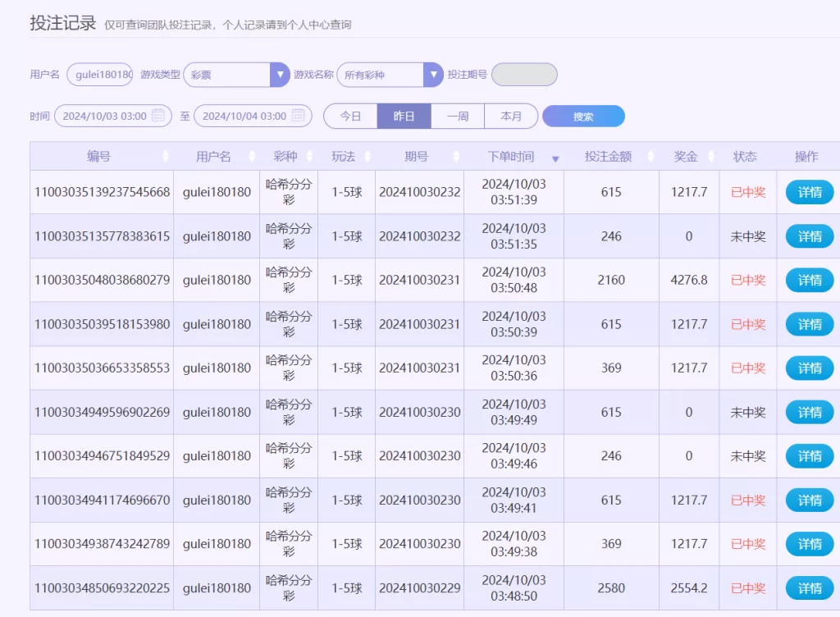The width and height of the screenshot is (840, 617).
Task: Open 详情 for order 11003035135778383615
Action: (x=810, y=236)
